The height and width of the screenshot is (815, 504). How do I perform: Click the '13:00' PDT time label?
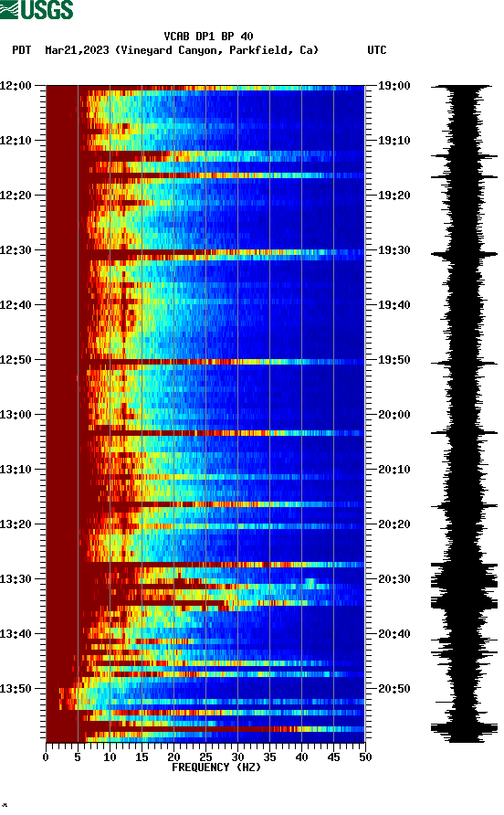tap(16, 415)
